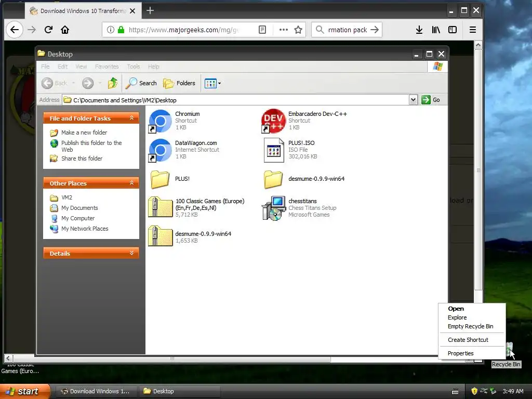This screenshot has height=399, width=532.
Task: Switch to Download Windows taskbar item
Action: pos(96,392)
